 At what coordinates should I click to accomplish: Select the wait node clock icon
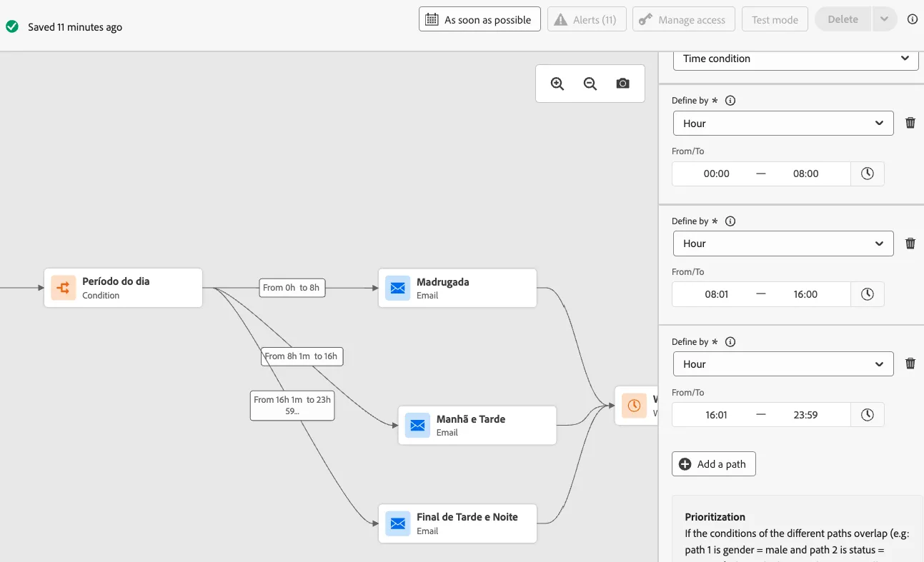[x=634, y=406]
